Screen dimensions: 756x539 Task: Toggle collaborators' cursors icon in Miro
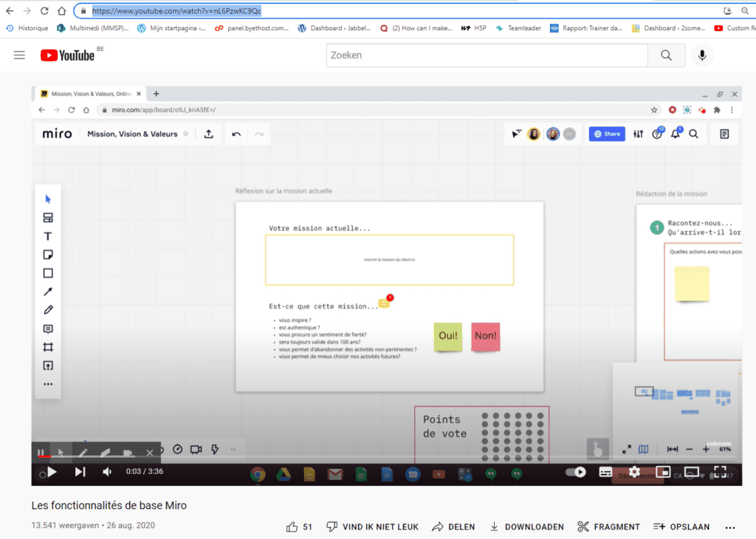(x=516, y=134)
